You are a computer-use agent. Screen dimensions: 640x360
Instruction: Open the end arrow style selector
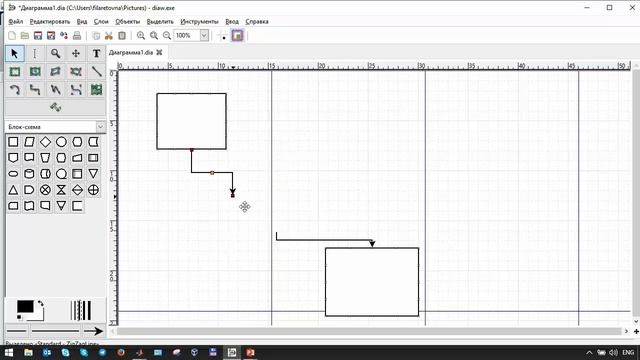(x=93, y=331)
